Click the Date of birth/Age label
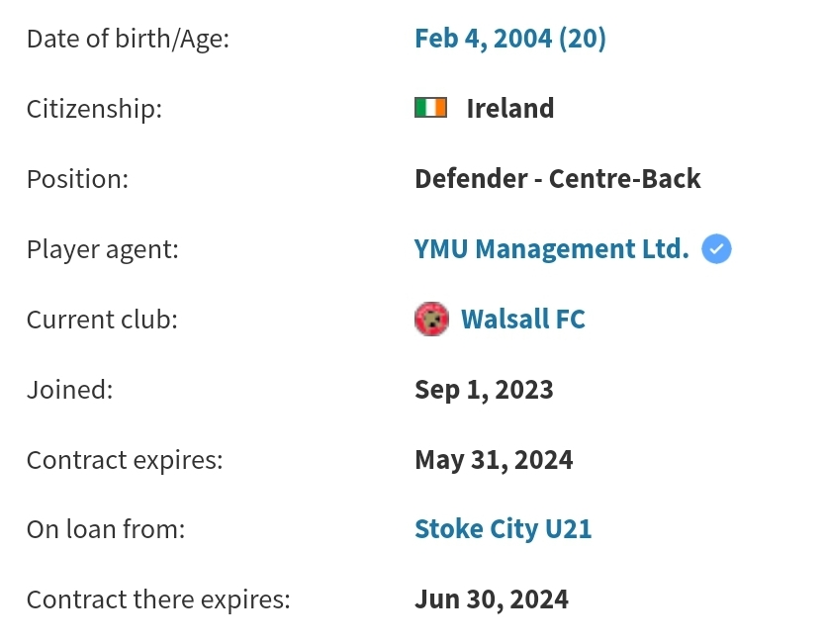Viewport: 825px width, 644px height. point(128,39)
